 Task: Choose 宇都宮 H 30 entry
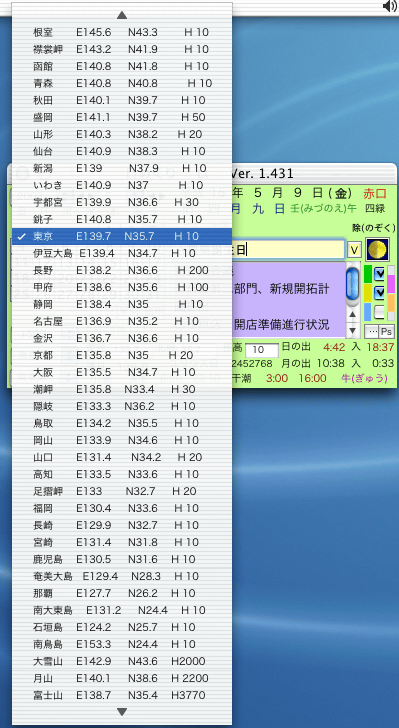[x=122, y=202]
